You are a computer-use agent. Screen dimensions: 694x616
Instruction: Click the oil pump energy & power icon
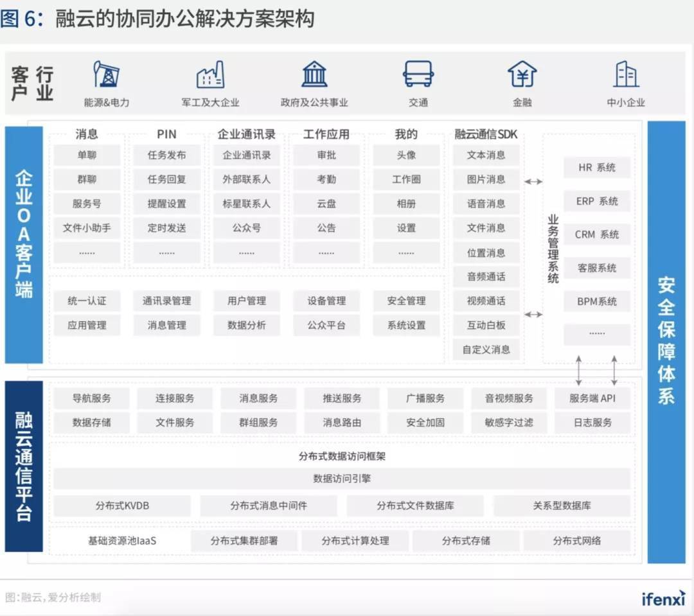pos(106,74)
